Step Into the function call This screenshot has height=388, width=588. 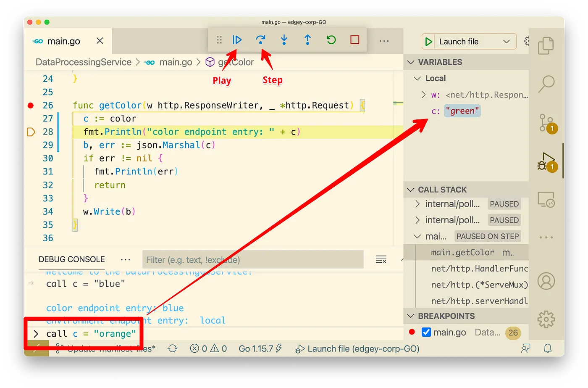point(284,40)
